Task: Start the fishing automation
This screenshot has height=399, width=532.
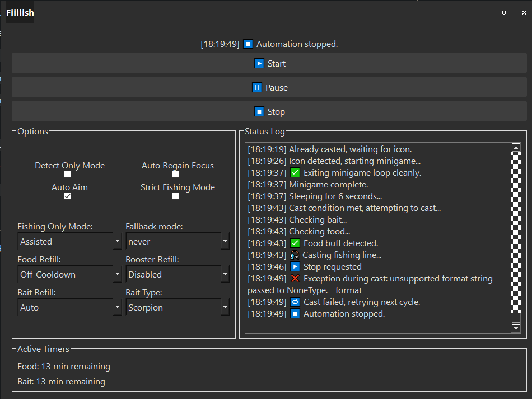Action: 269,63
